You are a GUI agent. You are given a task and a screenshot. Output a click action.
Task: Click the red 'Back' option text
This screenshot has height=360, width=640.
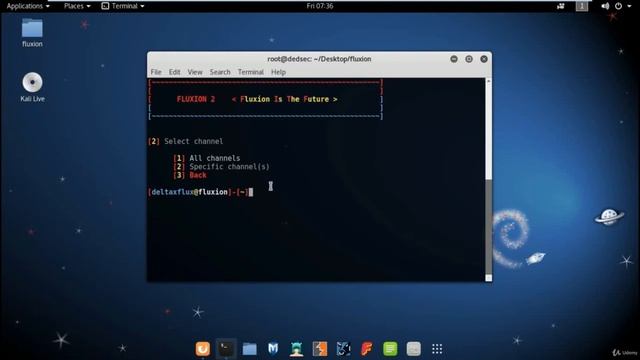coord(198,176)
